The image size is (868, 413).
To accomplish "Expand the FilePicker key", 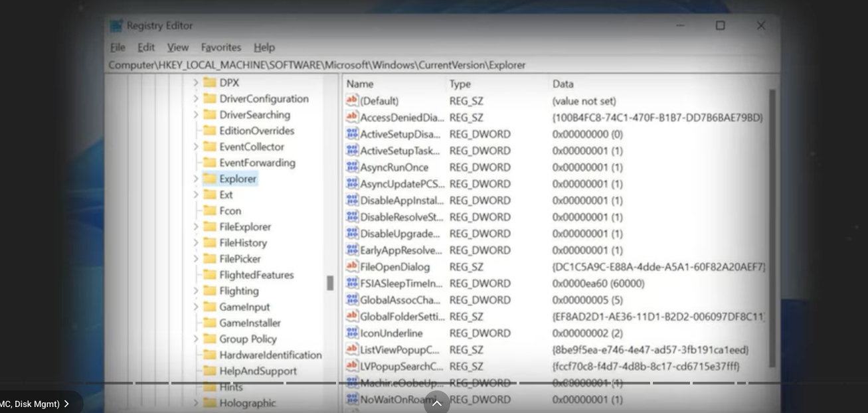I will (195, 259).
